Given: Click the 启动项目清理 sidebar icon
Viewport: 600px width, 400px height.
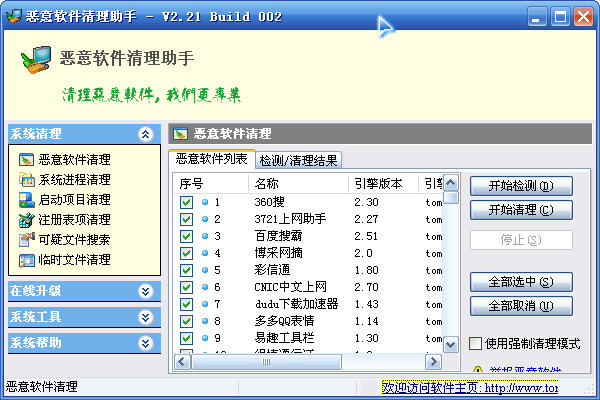Looking at the screenshot, I should click(26, 199).
